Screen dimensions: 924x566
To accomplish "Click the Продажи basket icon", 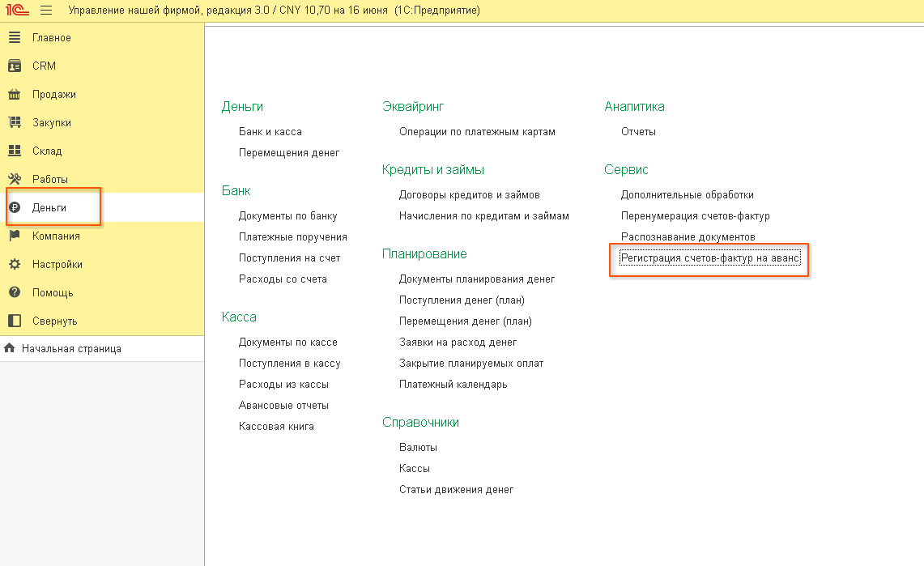I will point(15,94).
